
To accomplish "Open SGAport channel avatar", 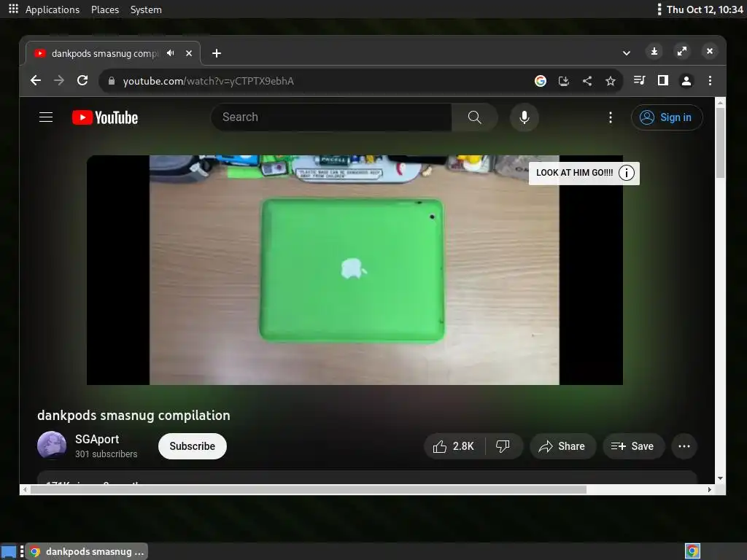I will [x=52, y=446].
